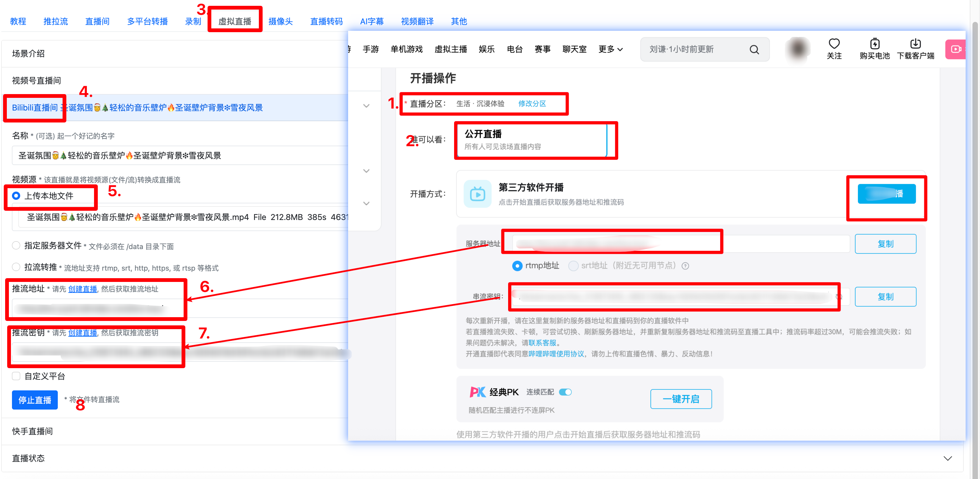Viewport: 980px width, 479px height.
Task: Click the pink camera icon at top right
Action: [x=957, y=49]
